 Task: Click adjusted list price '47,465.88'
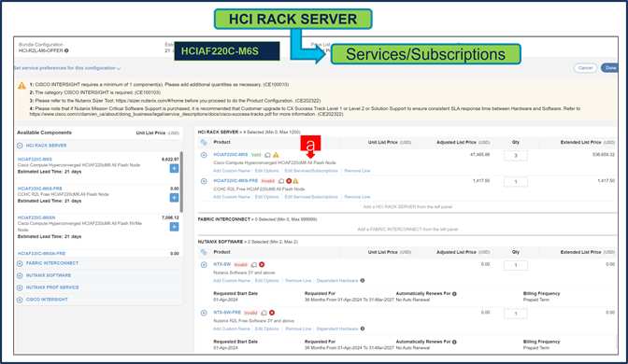pyautogui.click(x=479, y=154)
